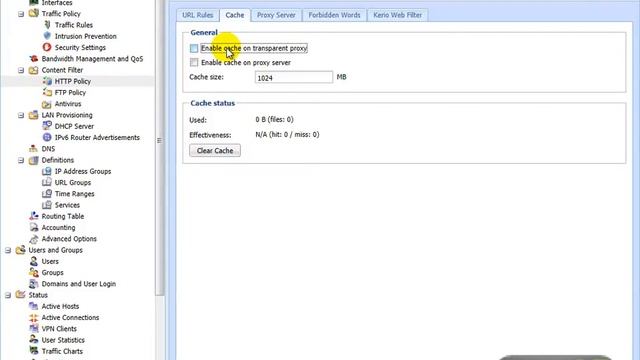Click the User Statistics icon
Screen dimensions: 640x360
(34, 340)
